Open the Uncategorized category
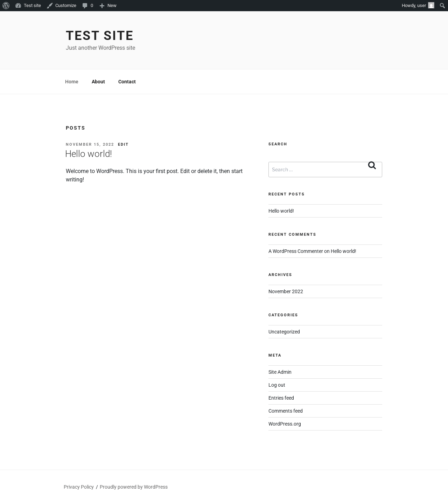 tap(284, 332)
